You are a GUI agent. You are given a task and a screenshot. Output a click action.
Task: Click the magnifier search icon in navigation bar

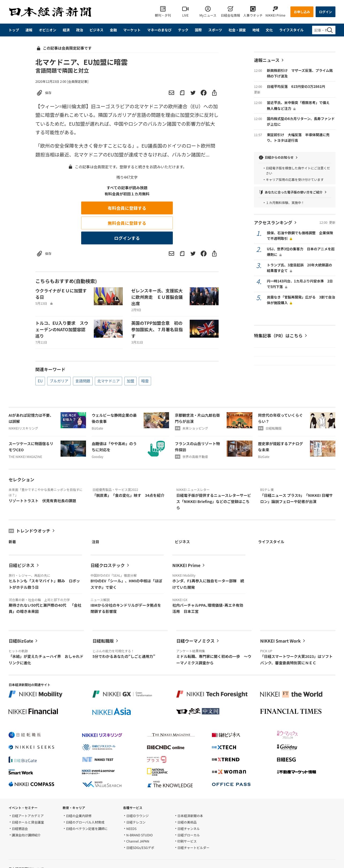click(x=330, y=30)
